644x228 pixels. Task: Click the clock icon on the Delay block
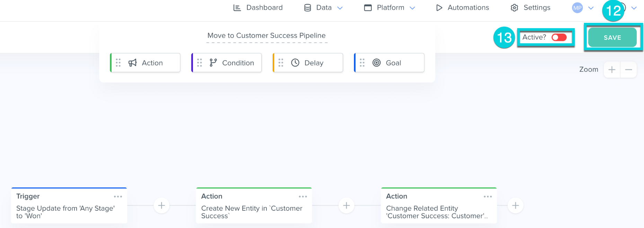click(295, 63)
